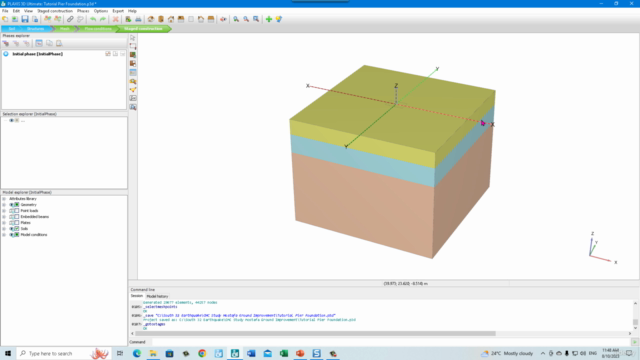Click the New project icon
The width and height of the screenshot is (640, 360).
5,19
